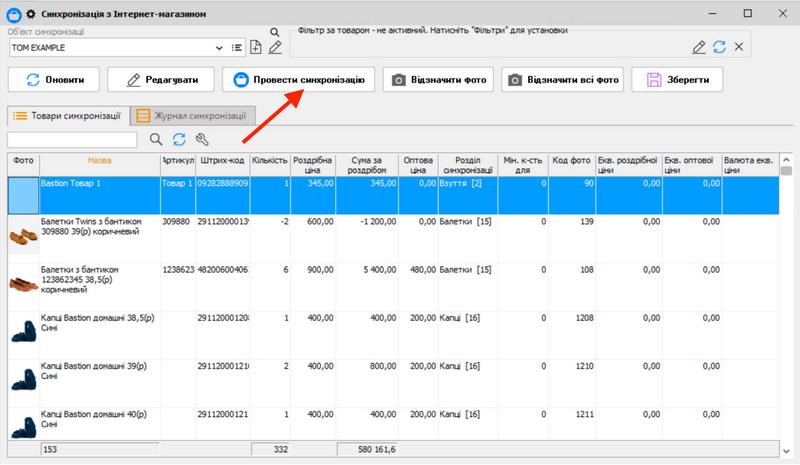Open the list icon beside TOM EXAMPLE

[x=238, y=47]
